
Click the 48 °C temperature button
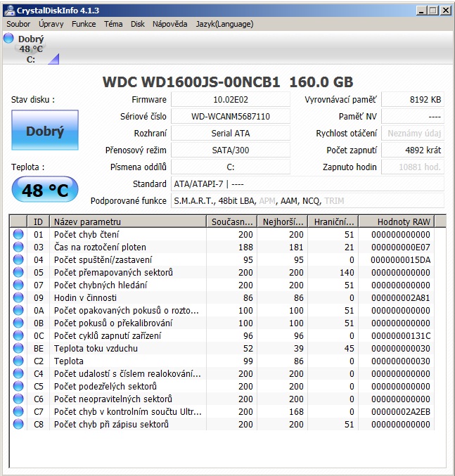tap(45, 190)
